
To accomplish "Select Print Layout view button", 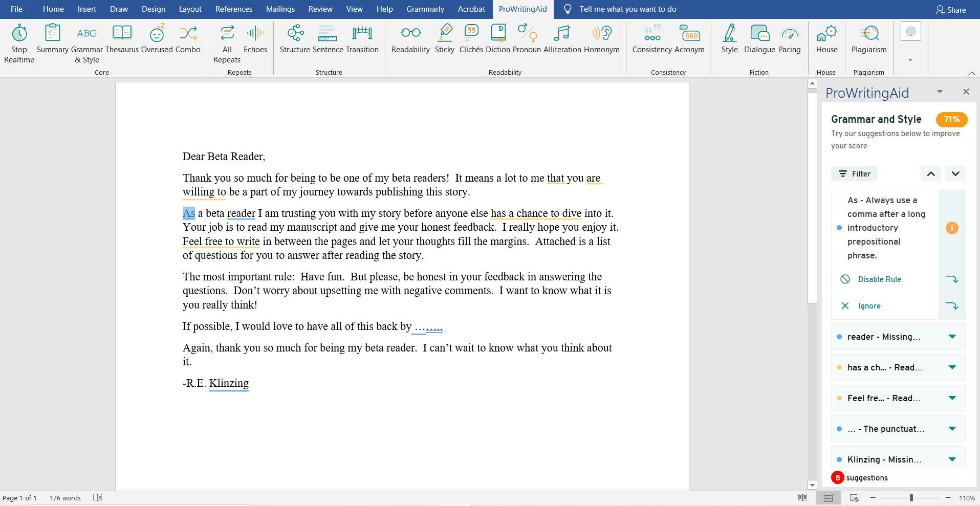I will 828,498.
